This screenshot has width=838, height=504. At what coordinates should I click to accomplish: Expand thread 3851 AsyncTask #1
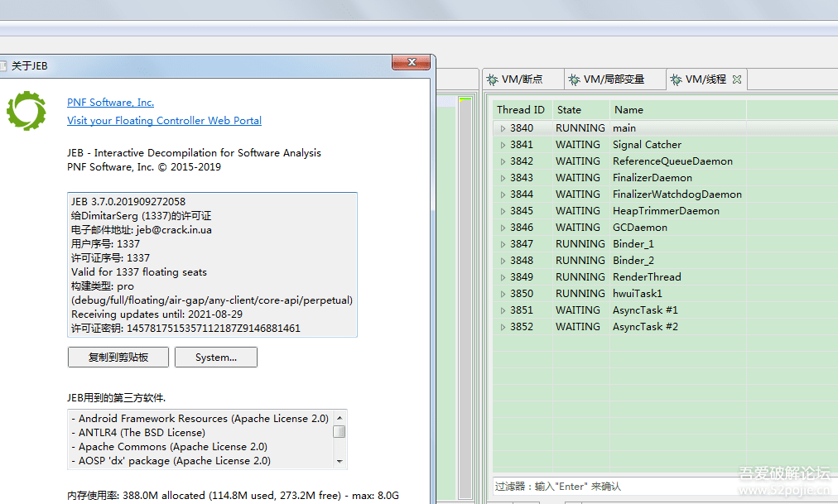tap(503, 310)
